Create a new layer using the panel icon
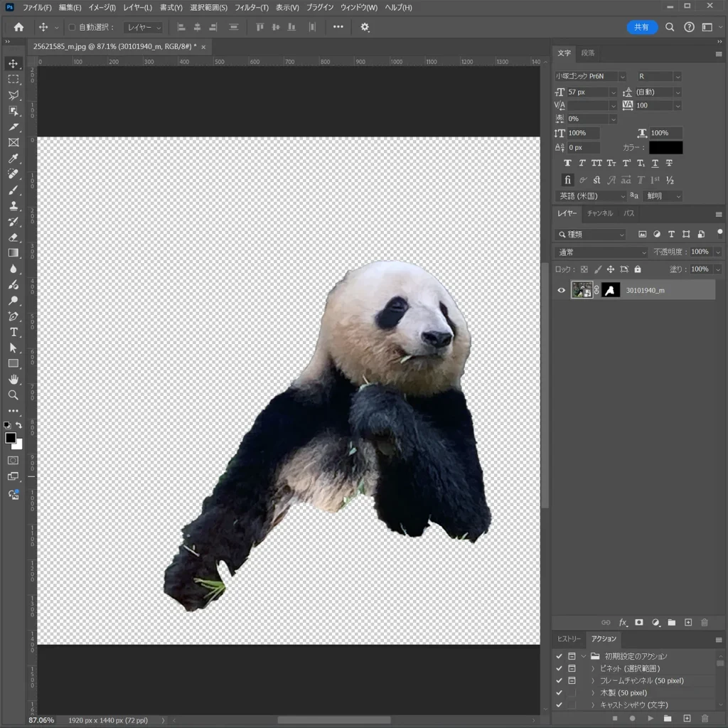Screen dimensions: 728x728 click(x=687, y=622)
